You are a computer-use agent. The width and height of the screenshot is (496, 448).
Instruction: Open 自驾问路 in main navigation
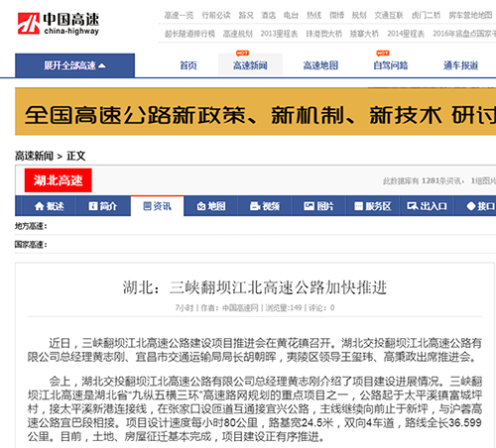tap(391, 65)
